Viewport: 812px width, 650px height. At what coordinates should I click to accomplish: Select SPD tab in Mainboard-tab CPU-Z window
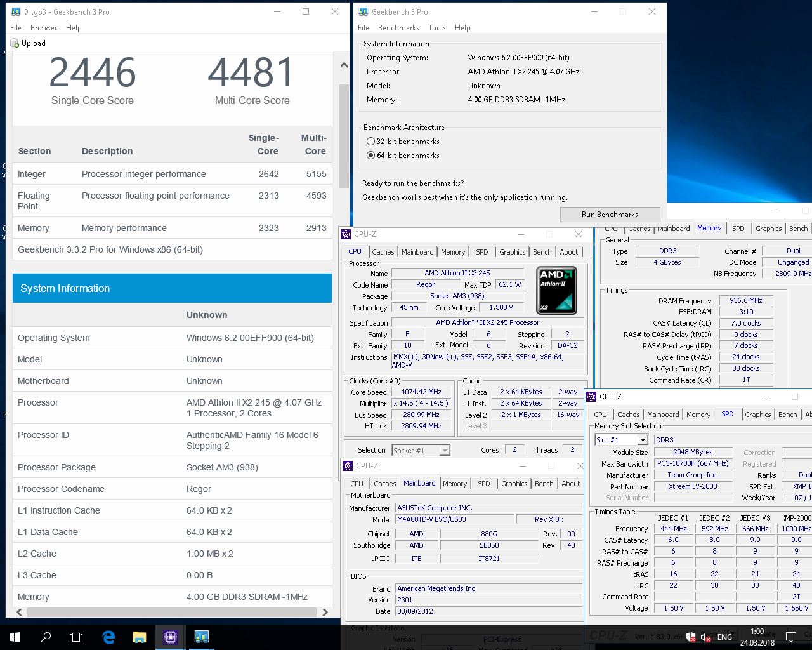pos(484,484)
